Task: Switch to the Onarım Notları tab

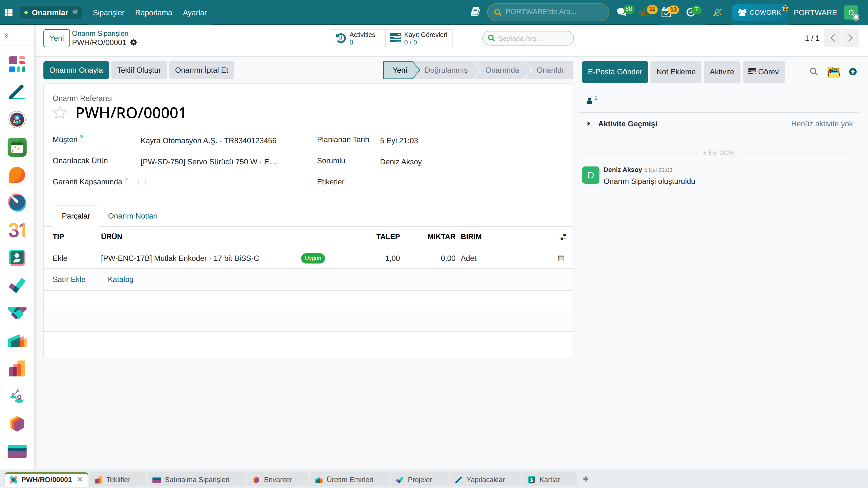Action: (x=133, y=216)
